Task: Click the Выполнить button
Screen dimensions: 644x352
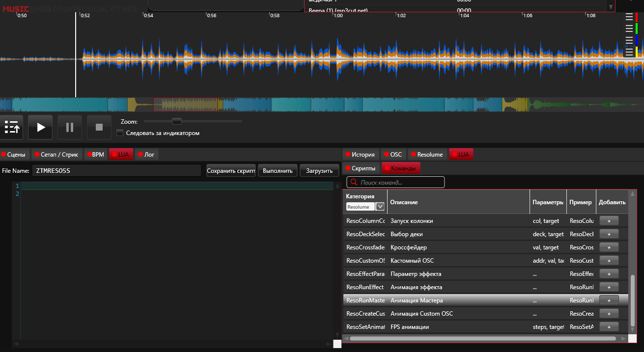Action: point(278,170)
